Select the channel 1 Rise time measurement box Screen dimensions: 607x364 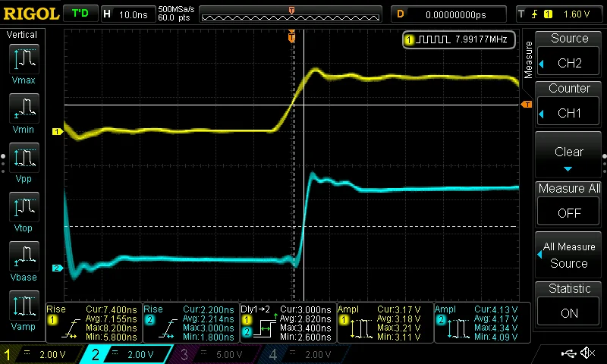[94, 322]
